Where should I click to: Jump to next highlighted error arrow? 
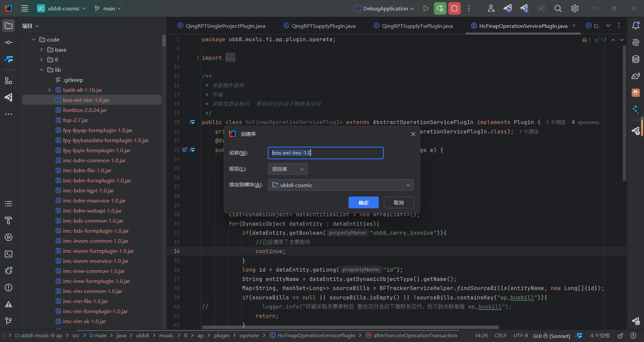pos(622,40)
